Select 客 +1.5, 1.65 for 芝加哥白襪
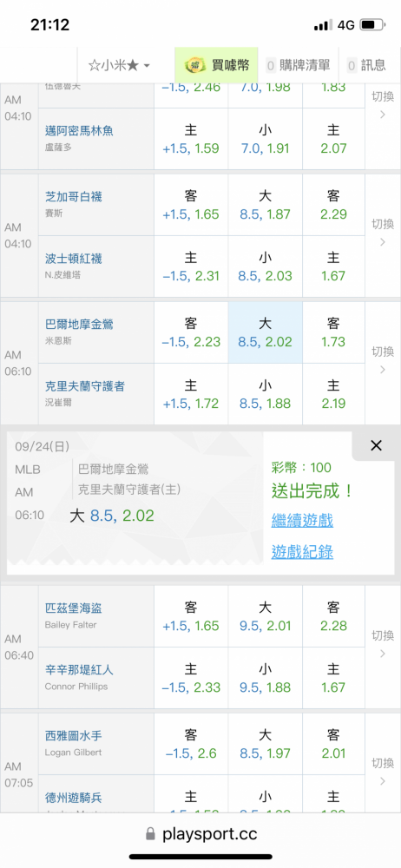This screenshot has height=868, width=401. tap(191, 206)
